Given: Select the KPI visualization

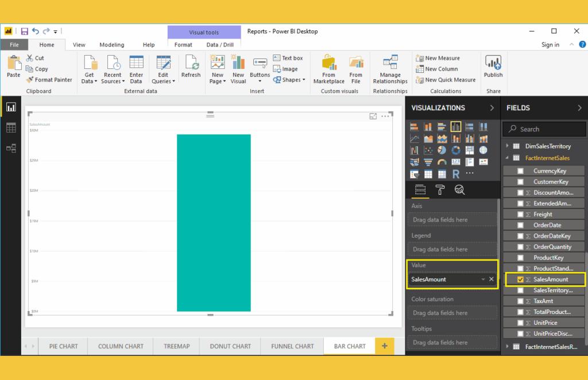Looking at the screenshot, I should pyautogui.click(x=483, y=162).
